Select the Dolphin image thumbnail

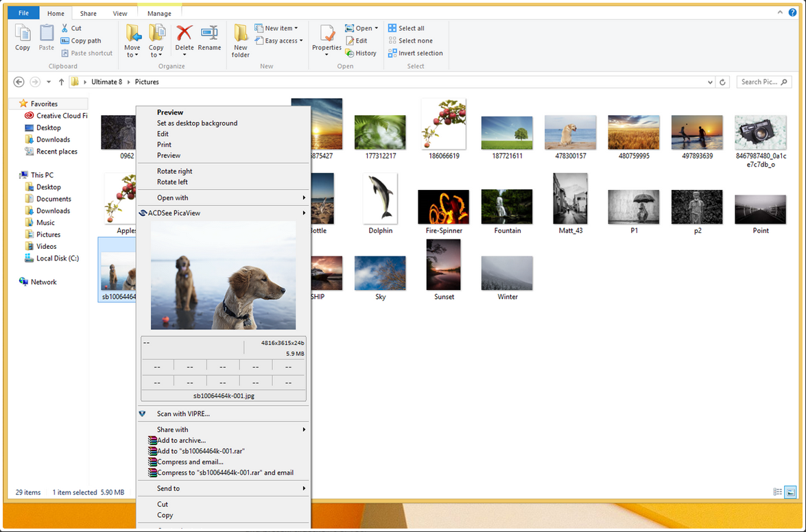pyautogui.click(x=380, y=198)
